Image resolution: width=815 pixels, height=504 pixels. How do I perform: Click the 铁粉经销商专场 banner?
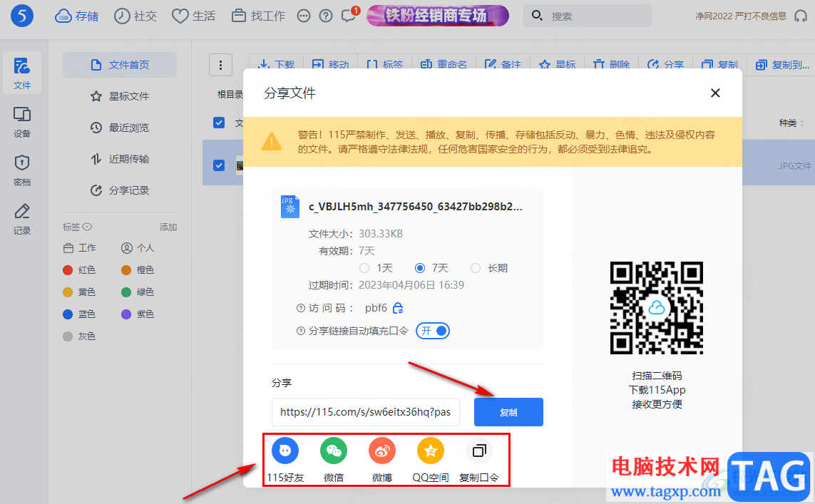(438, 16)
